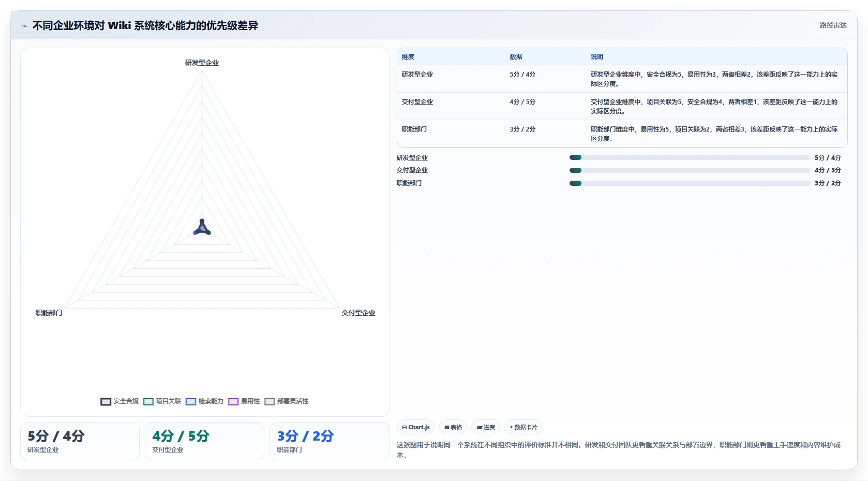Viewport: 868px width, 481px height.
Task: Open the 5分 / 4分 研发型企业 card
Action: tap(80, 441)
